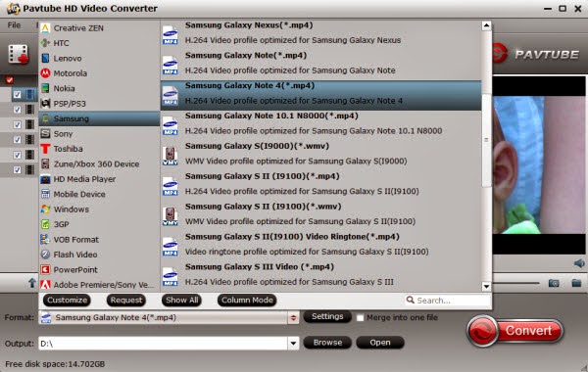Select Zune/Xbox 360 Device category
588x372 pixels.
coord(99,164)
